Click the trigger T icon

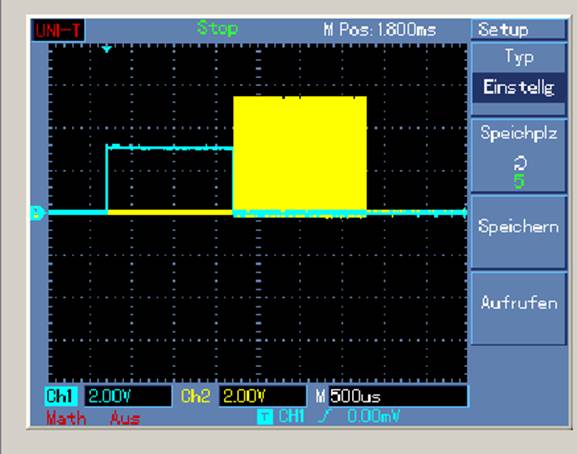pyautogui.click(x=265, y=417)
